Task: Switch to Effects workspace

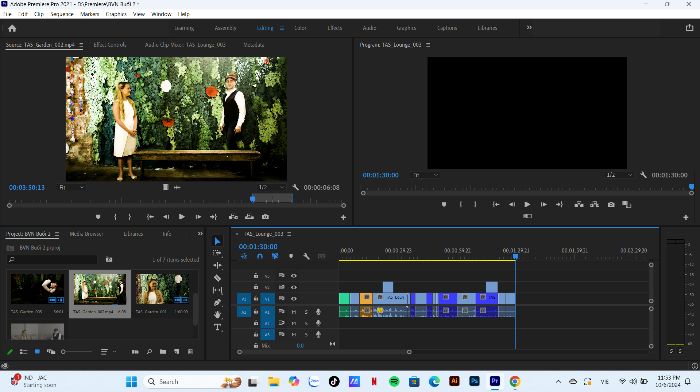Action: [x=334, y=28]
